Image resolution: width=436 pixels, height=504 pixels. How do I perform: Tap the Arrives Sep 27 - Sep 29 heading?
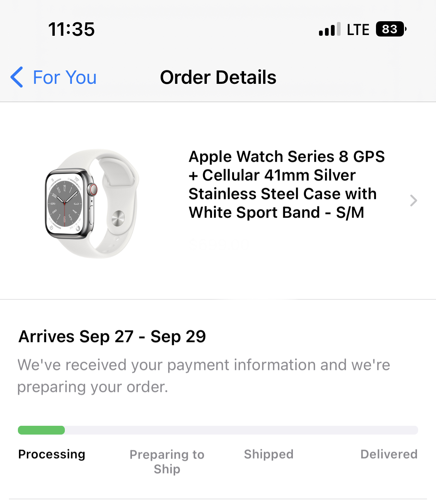pos(112,337)
